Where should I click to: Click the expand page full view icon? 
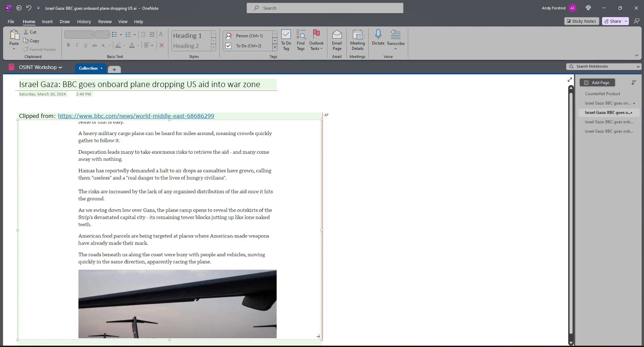point(570,80)
